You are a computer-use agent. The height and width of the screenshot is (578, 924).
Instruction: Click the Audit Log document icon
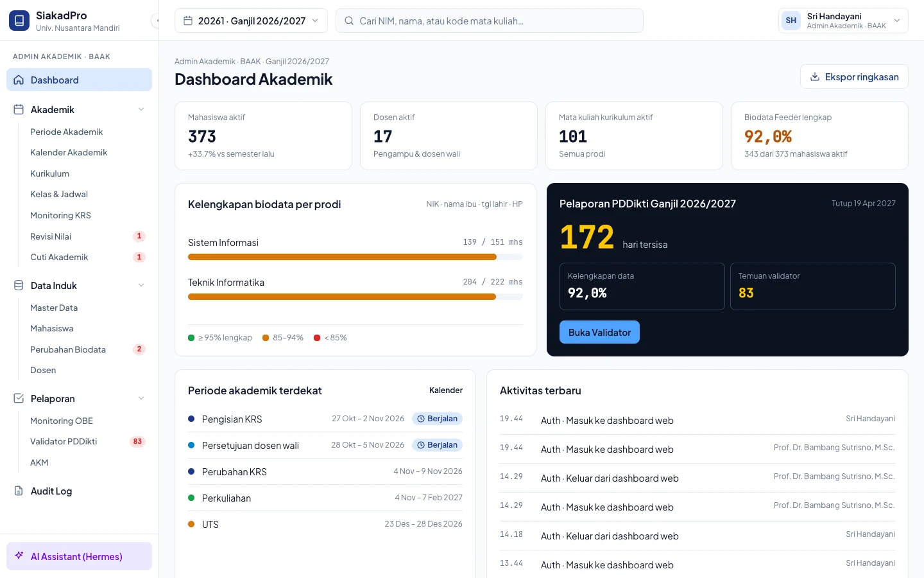19,491
